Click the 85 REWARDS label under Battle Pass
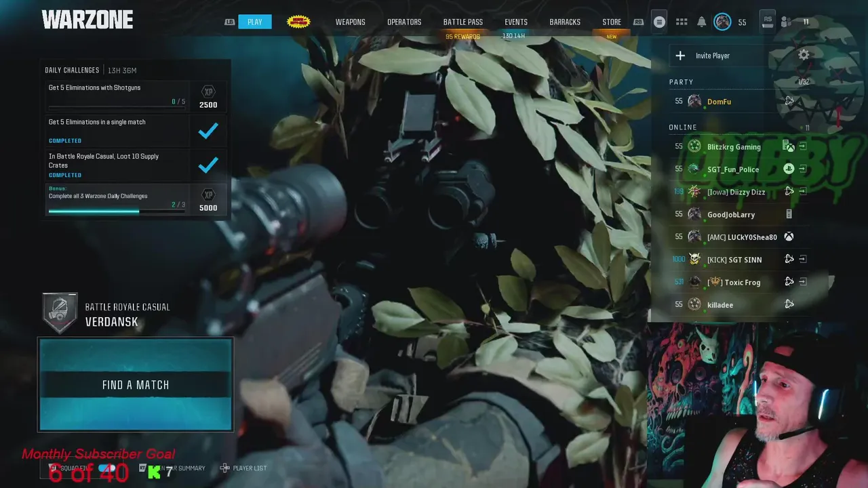The width and height of the screenshot is (868, 488). pos(462,37)
